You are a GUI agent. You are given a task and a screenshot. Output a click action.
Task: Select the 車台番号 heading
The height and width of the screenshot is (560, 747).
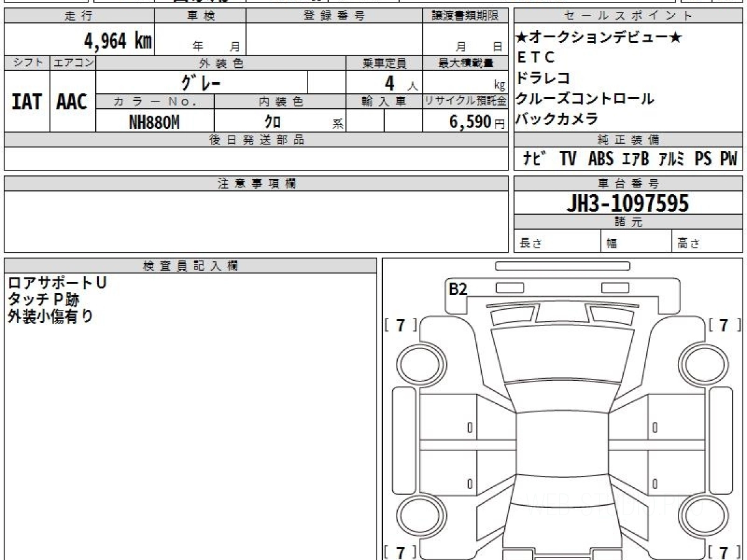628,184
